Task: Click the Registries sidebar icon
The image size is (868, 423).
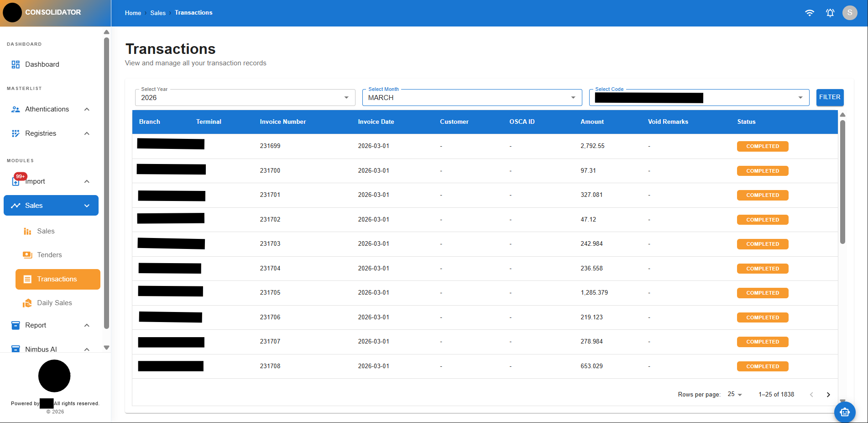Action: 15,133
